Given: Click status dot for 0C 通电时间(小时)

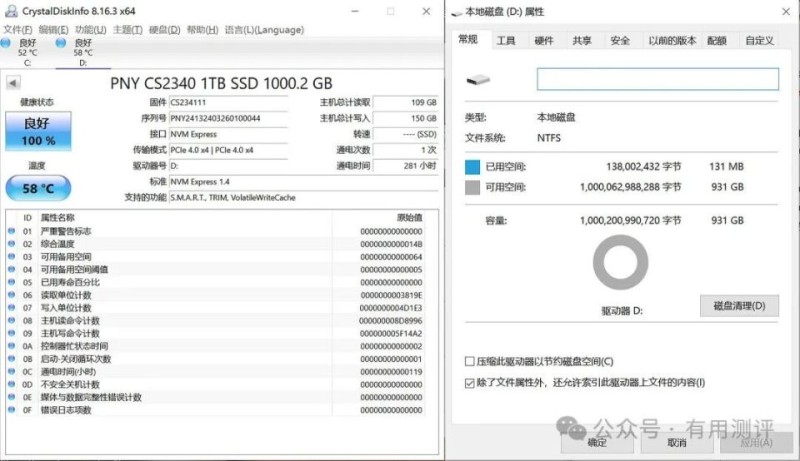Looking at the screenshot, I should [x=11, y=371].
